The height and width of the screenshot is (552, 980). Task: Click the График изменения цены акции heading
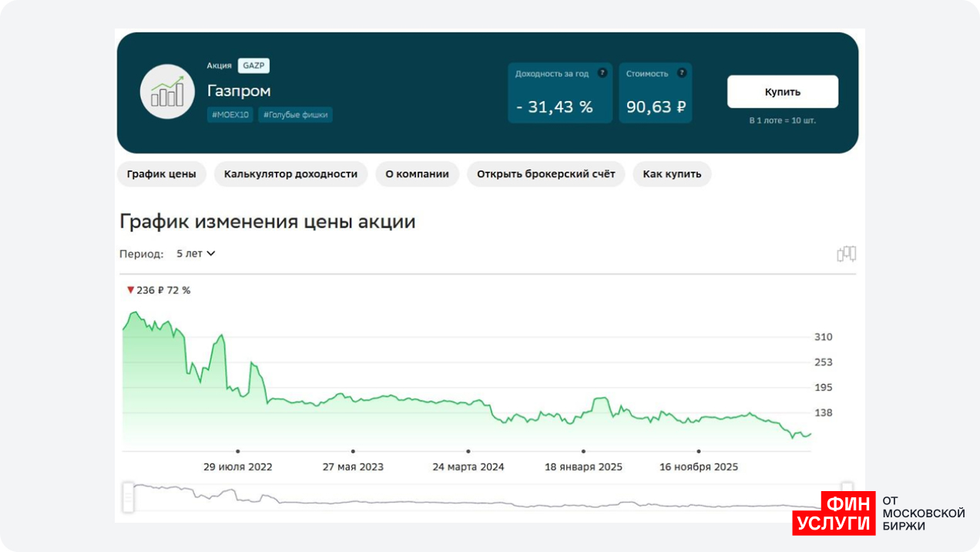(267, 222)
